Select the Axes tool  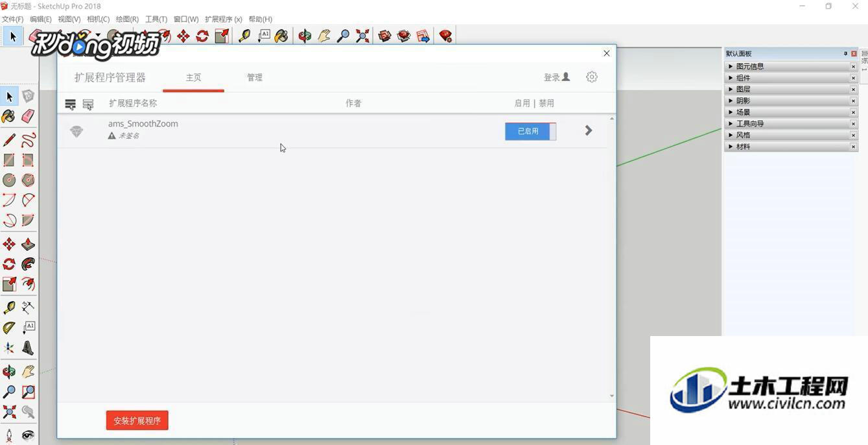[x=9, y=348]
